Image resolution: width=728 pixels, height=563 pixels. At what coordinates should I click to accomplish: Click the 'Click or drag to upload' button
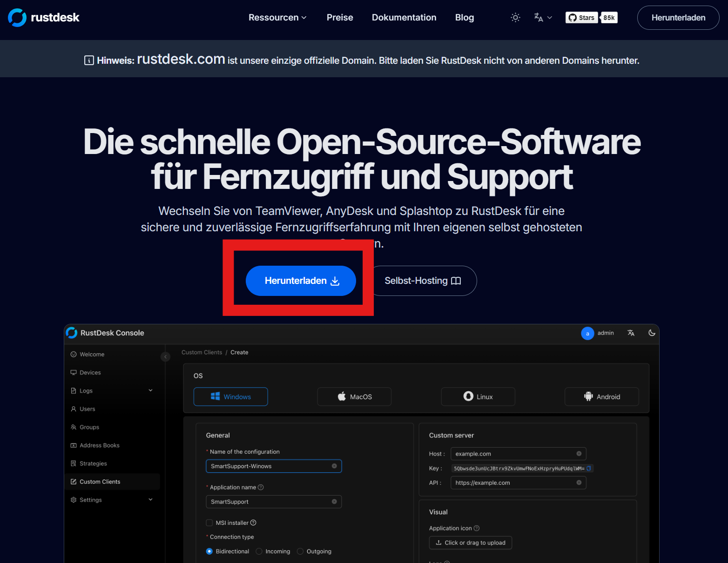[x=471, y=543]
